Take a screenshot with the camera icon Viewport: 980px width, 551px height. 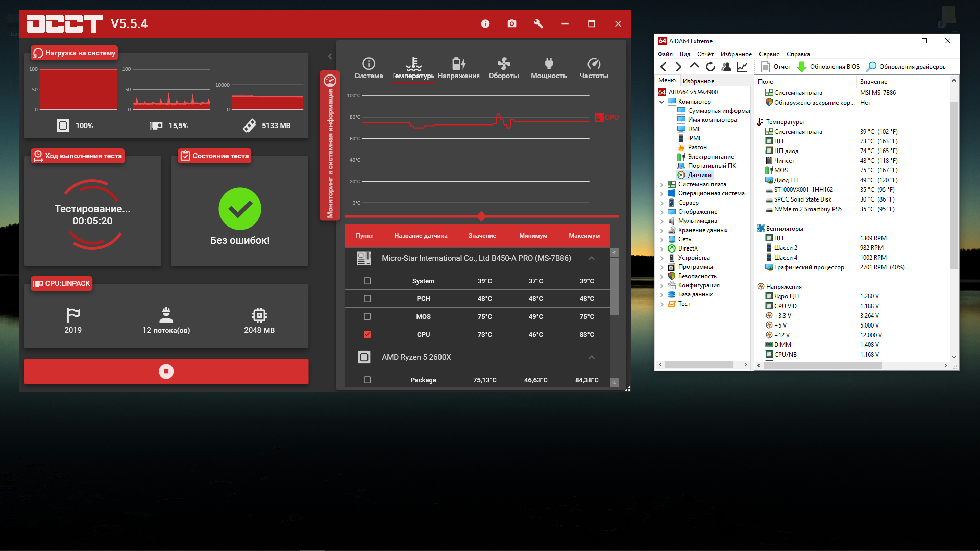click(511, 24)
